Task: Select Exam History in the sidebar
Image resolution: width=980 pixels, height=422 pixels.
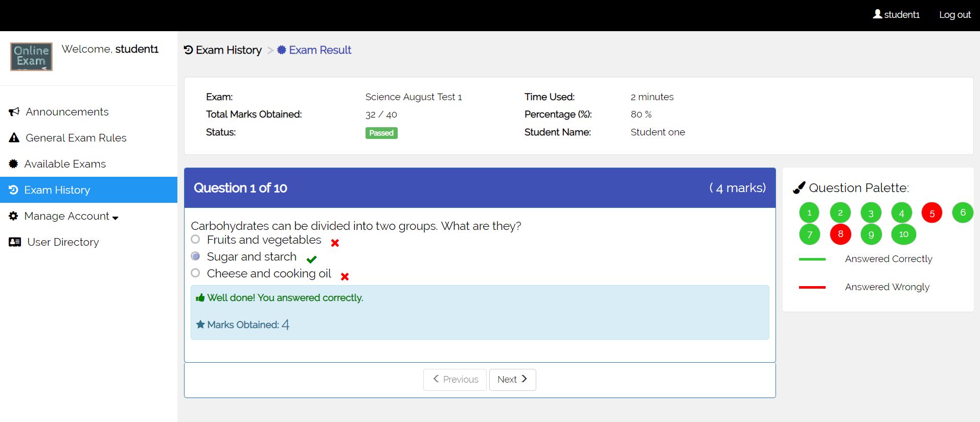Action: (89, 190)
